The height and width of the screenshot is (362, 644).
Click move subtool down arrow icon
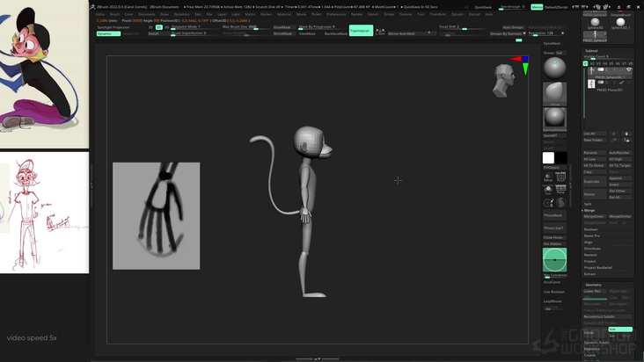(626, 134)
